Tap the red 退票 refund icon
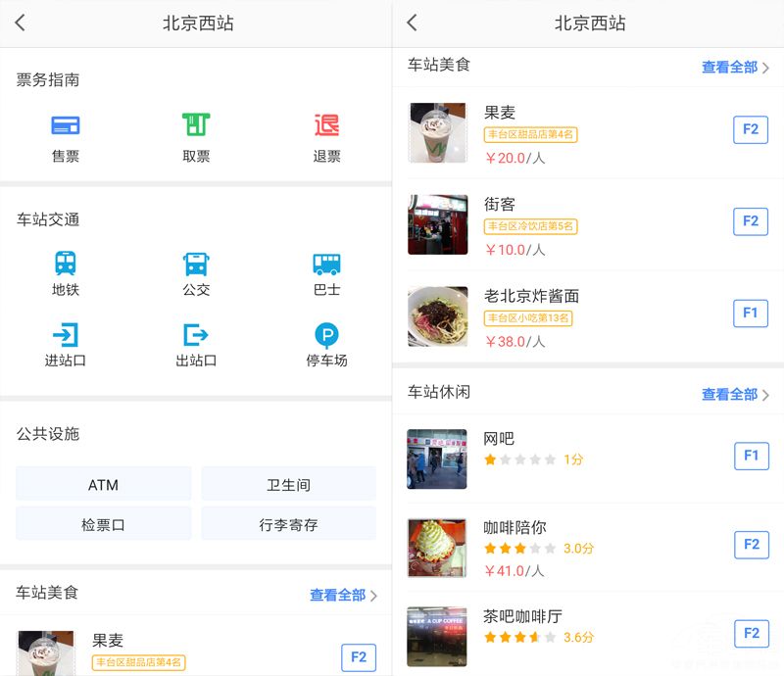 (x=326, y=126)
